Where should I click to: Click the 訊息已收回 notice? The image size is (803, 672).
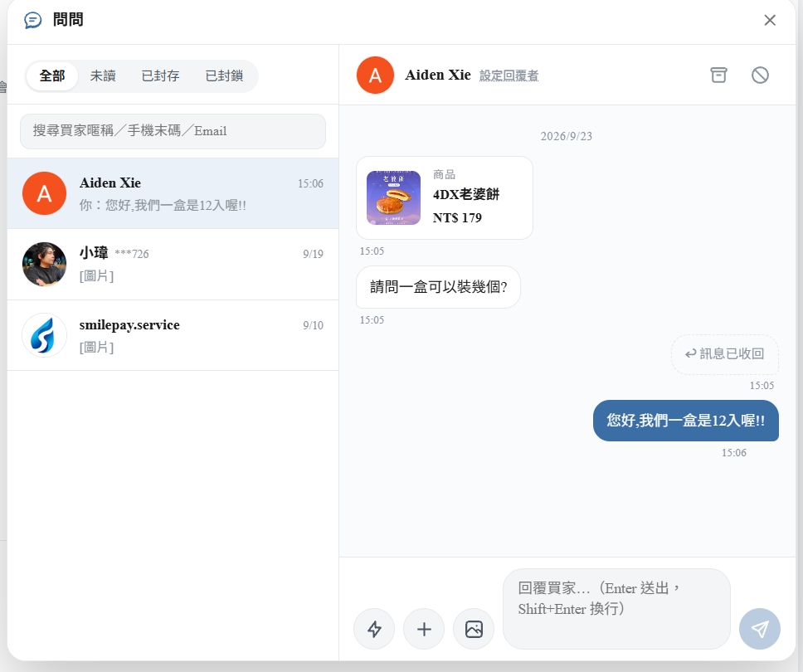725,354
